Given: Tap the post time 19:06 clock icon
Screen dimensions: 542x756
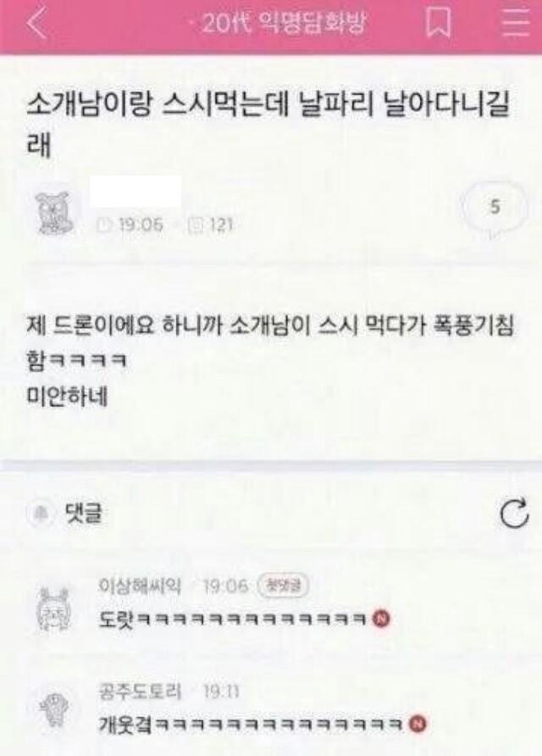Looking at the screenshot, I should (104, 225).
